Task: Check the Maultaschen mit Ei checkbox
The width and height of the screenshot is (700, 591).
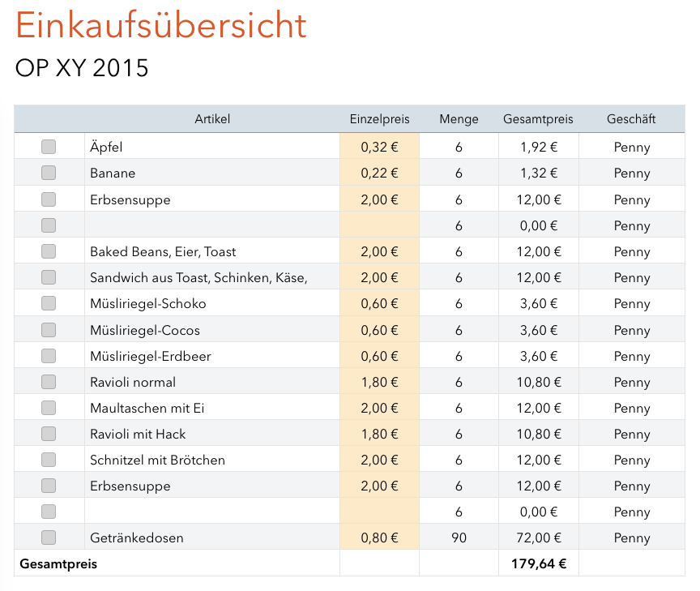Action: pos(49,408)
